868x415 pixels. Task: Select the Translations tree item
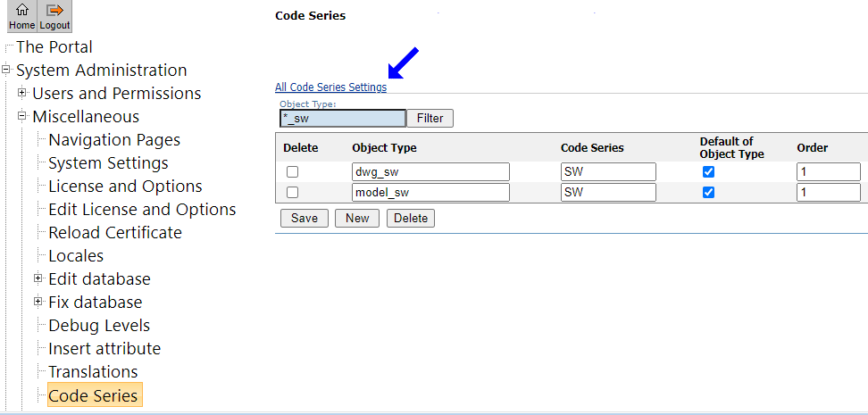[x=93, y=372]
